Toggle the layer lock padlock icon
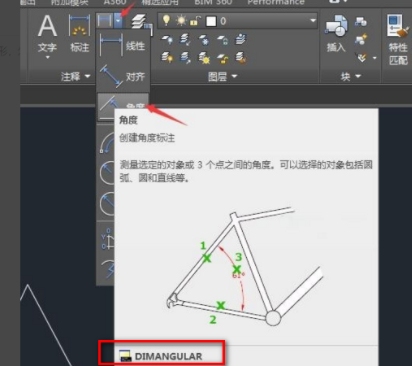Screen dimensions: 412x366 click(x=194, y=21)
